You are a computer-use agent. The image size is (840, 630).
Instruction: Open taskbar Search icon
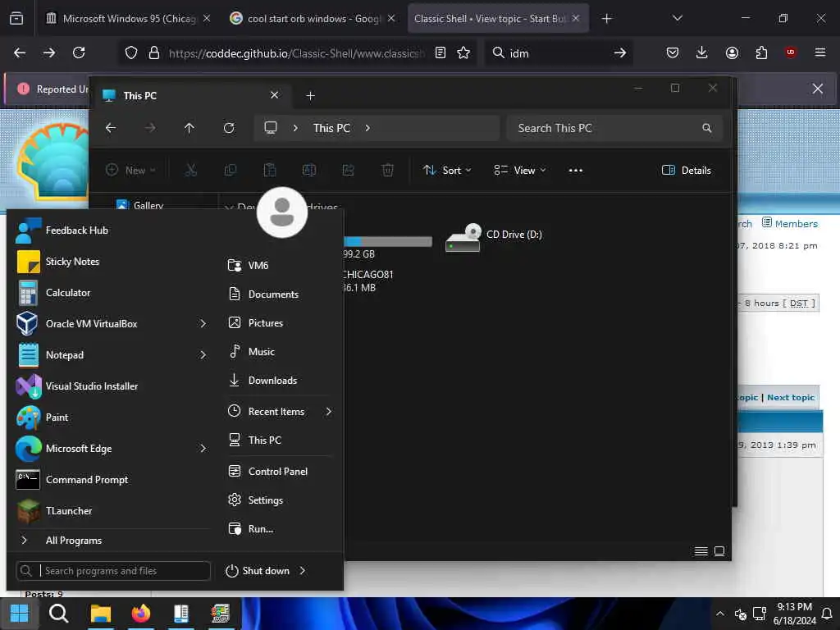coord(58,614)
